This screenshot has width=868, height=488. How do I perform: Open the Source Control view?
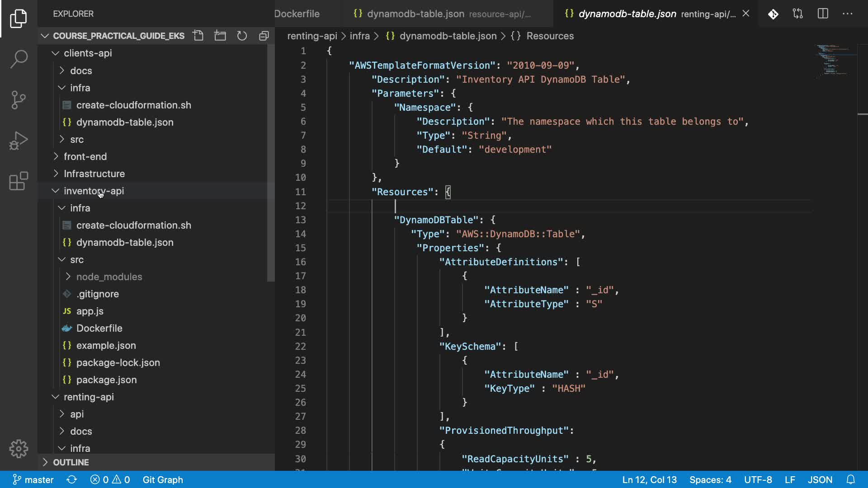click(19, 100)
